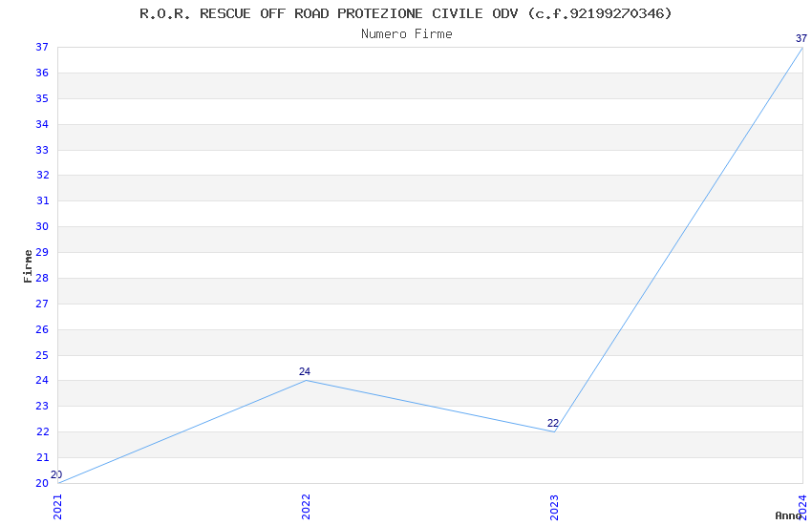Click the data label 37 at the line peak
812x525 pixels.
(801, 39)
